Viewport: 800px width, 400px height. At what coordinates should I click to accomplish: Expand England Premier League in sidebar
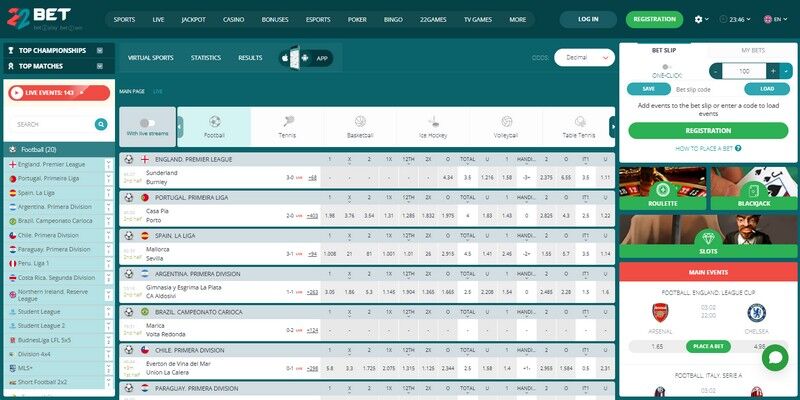coord(108,165)
